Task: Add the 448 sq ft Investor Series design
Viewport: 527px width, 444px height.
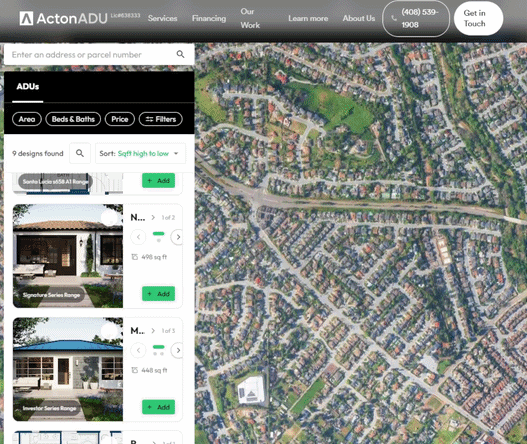Action: (158, 407)
